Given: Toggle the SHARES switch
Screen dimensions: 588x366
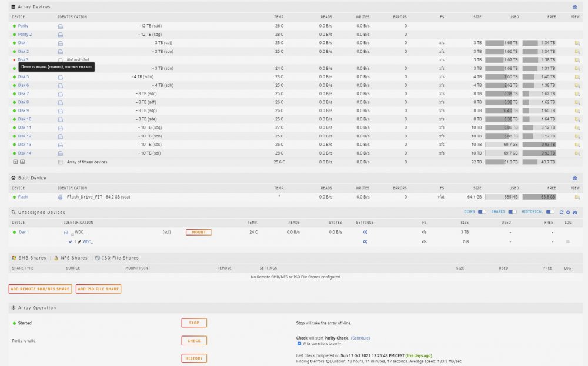Looking at the screenshot, I should coord(512,212).
